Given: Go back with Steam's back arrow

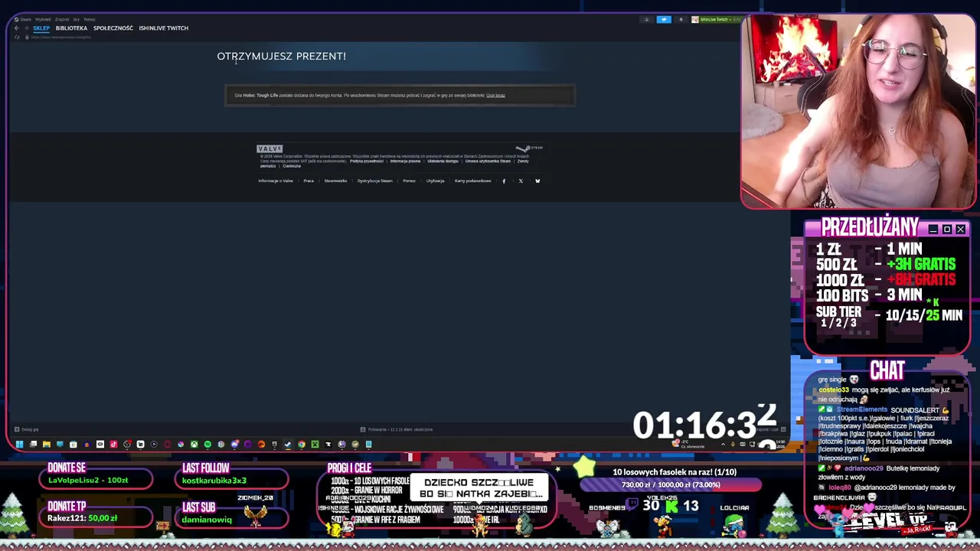Looking at the screenshot, I should 17,28.
